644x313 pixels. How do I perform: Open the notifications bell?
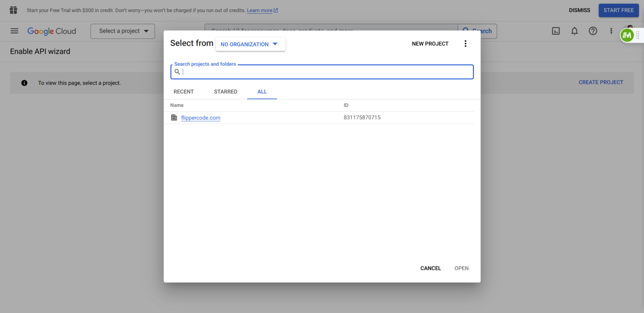point(574,31)
